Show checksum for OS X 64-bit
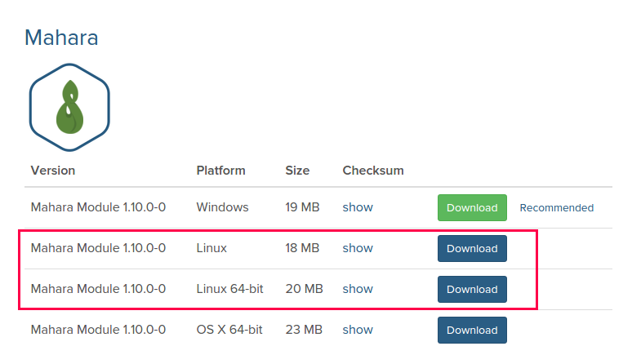Viewport: 641px width, 364px height. pyautogui.click(x=358, y=330)
